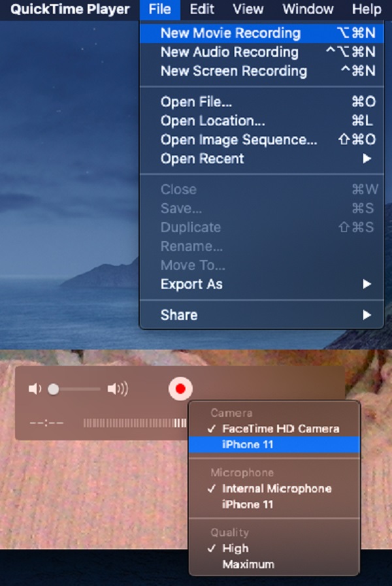392x586 pixels.
Task: Open the Edit menu
Action: (202, 9)
